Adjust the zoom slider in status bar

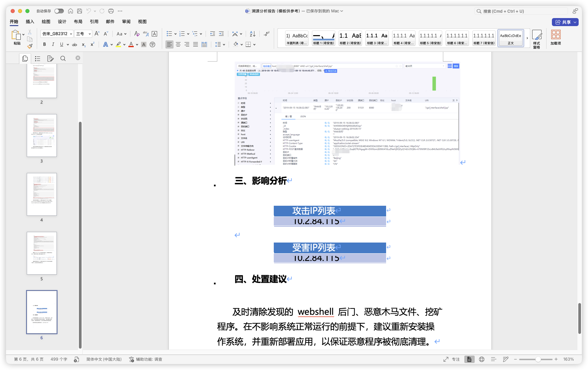pos(538,359)
